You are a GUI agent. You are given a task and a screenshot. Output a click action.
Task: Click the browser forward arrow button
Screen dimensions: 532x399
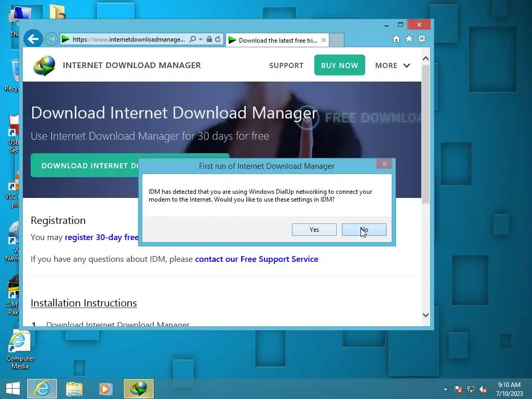point(51,39)
